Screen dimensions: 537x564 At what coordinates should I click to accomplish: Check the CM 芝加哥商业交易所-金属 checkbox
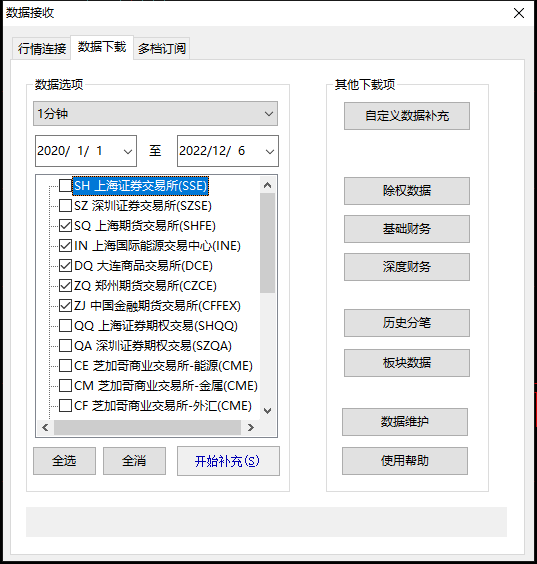[x=65, y=386]
